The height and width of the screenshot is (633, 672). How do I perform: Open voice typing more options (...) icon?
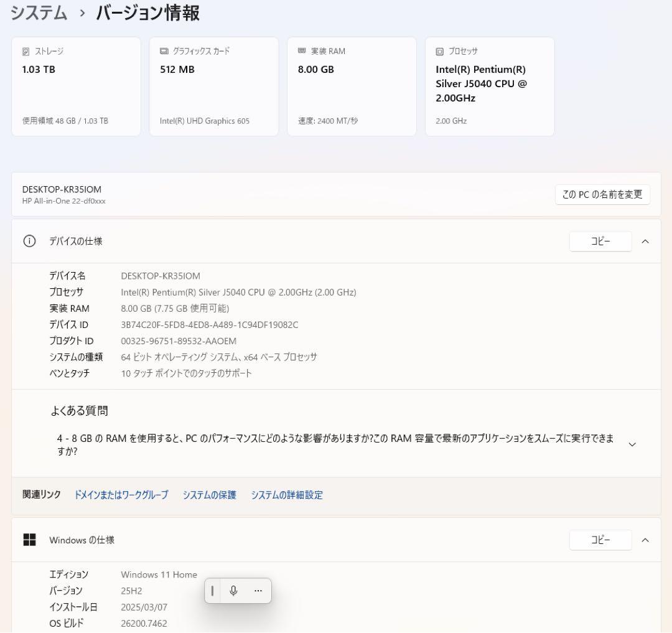click(258, 591)
